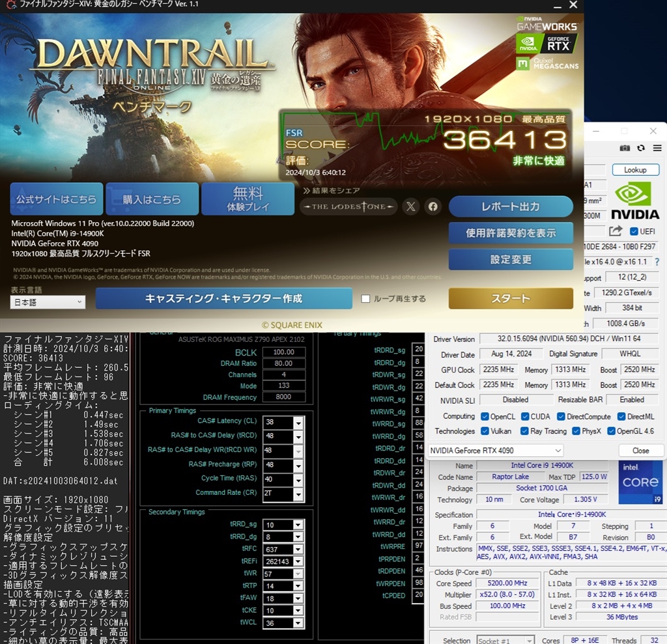Click the 公式サイトはこちら button
667x644 pixels.
(x=56, y=199)
